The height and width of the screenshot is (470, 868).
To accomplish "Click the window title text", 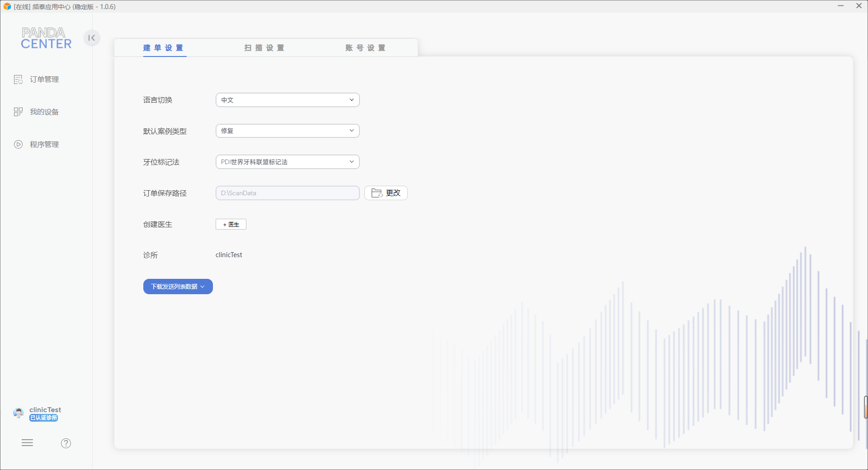I will 65,7.
